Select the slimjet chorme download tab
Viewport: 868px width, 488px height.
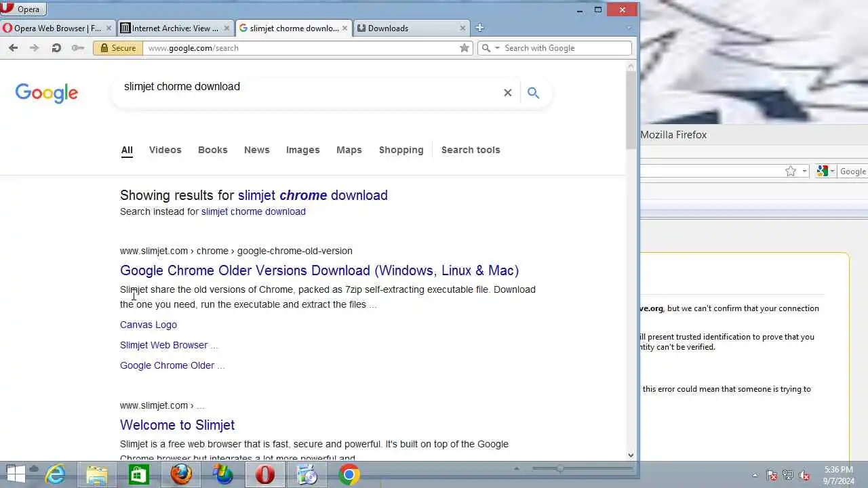293,28
